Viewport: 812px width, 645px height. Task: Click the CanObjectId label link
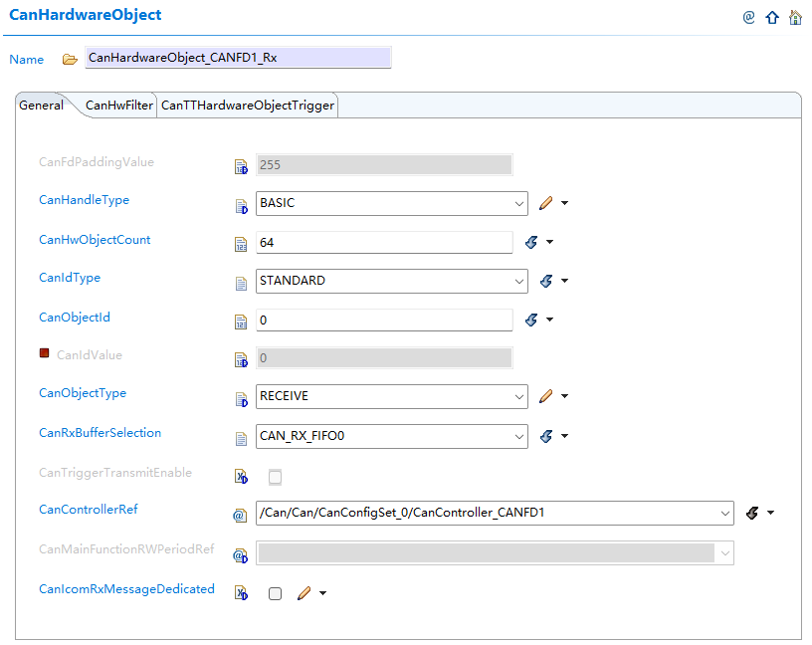point(75,318)
